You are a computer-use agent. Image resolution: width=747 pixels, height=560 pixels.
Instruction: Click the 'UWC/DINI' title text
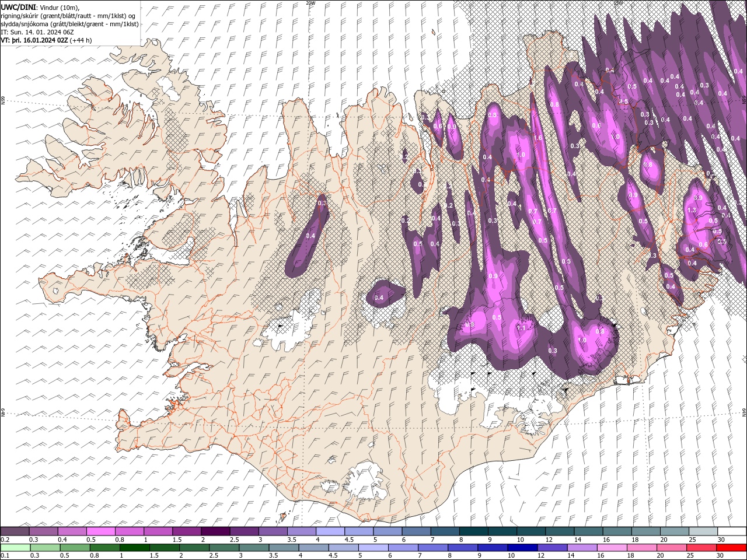click(19, 7)
